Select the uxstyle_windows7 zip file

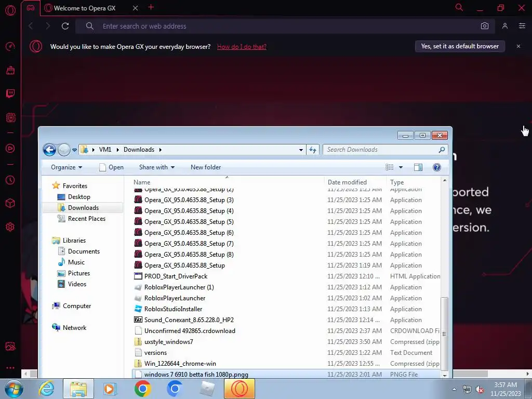coord(169,342)
